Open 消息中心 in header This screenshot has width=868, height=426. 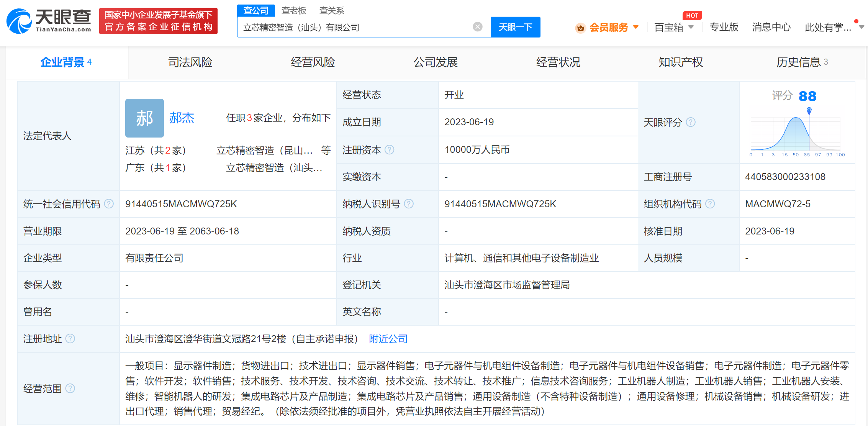click(x=771, y=27)
